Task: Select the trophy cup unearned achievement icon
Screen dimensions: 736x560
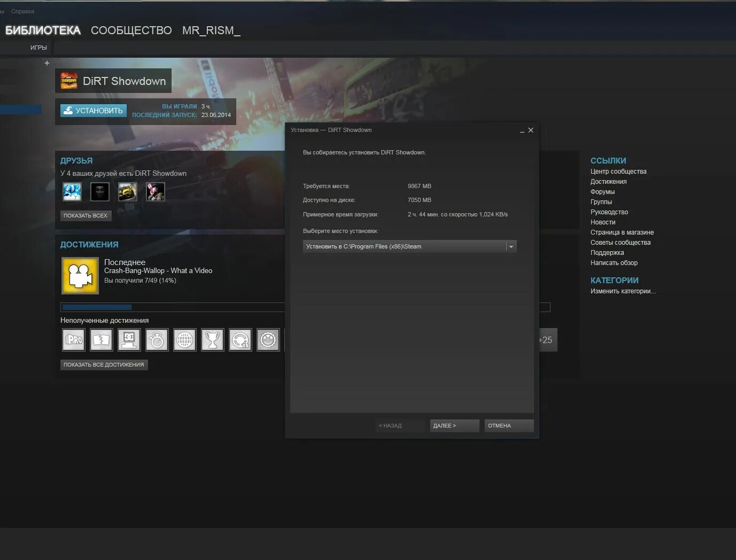Action: click(x=213, y=340)
